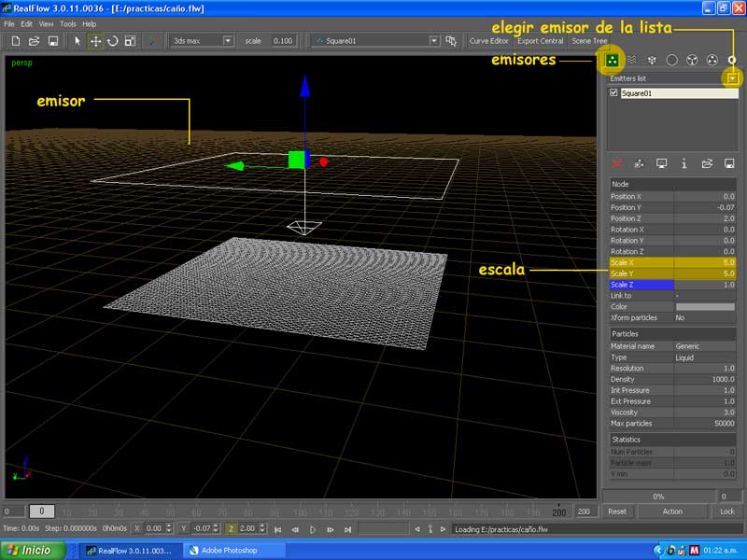Image resolution: width=747 pixels, height=560 pixels.
Task: Toggle the X axis button in the bottom bar
Action: (137, 528)
